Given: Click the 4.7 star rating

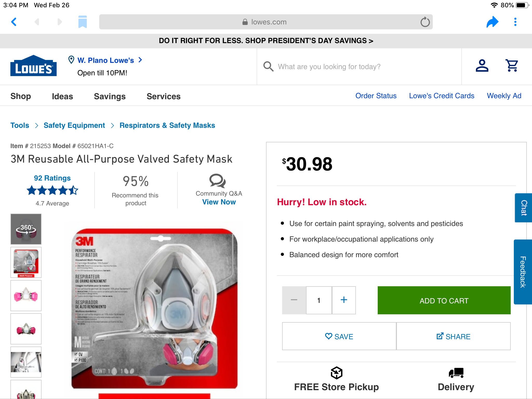Looking at the screenshot, I should (x=52, y=190).
